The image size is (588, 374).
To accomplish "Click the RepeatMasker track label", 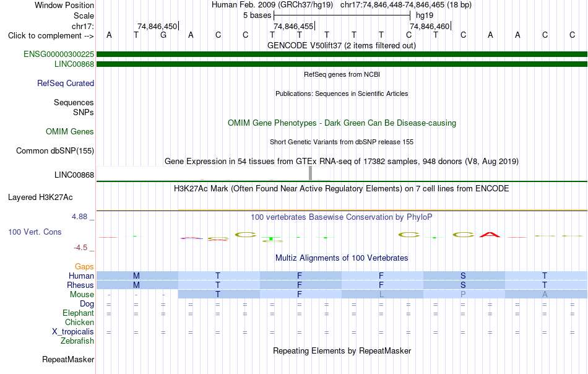I will pyautogui.click(x=68, y=359).
